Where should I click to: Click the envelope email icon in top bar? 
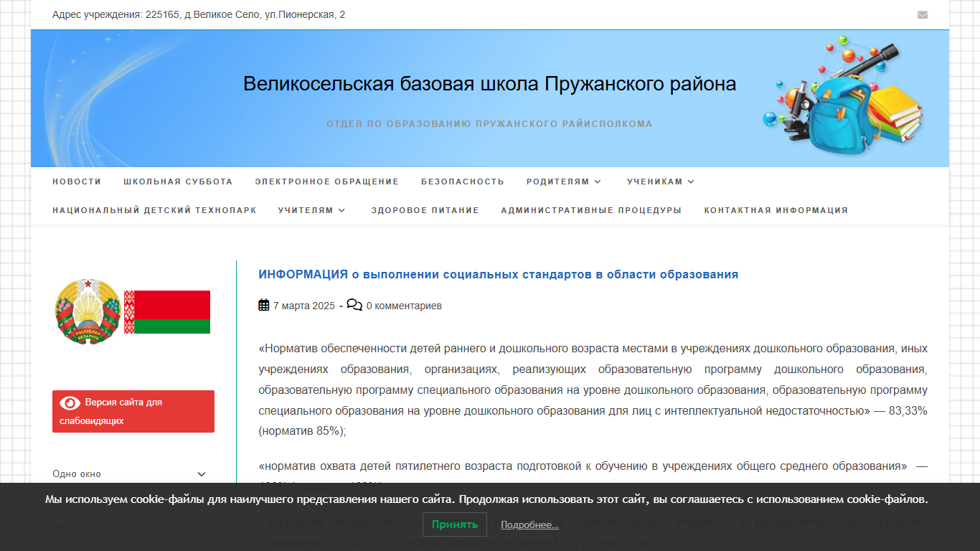coord(923,14)
